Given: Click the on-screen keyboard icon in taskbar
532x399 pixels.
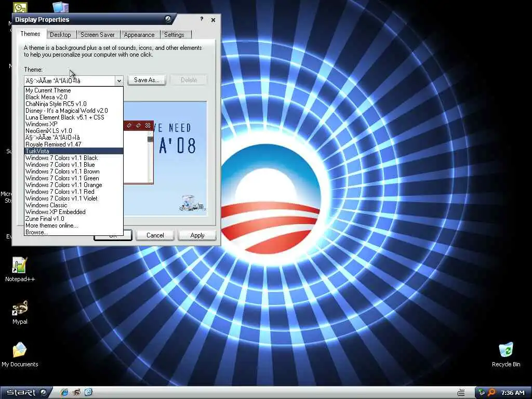Looking at the screenshot, I should tap(461, 393).
